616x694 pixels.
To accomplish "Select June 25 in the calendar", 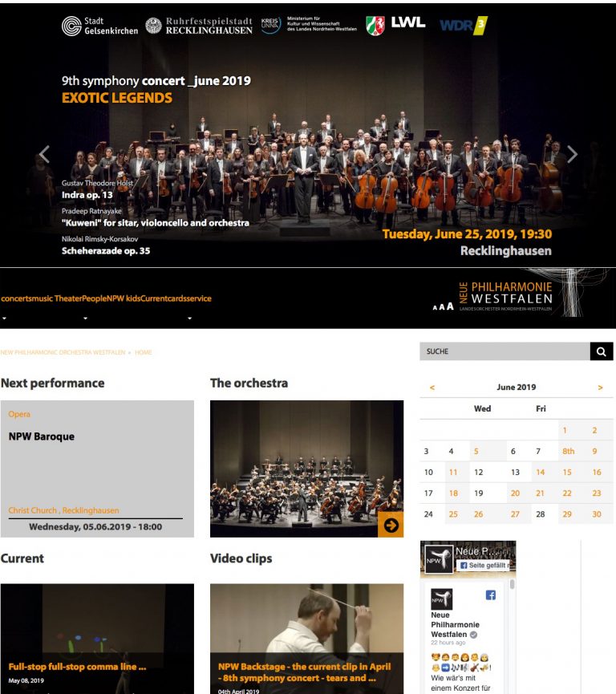I will pos(453,514).
